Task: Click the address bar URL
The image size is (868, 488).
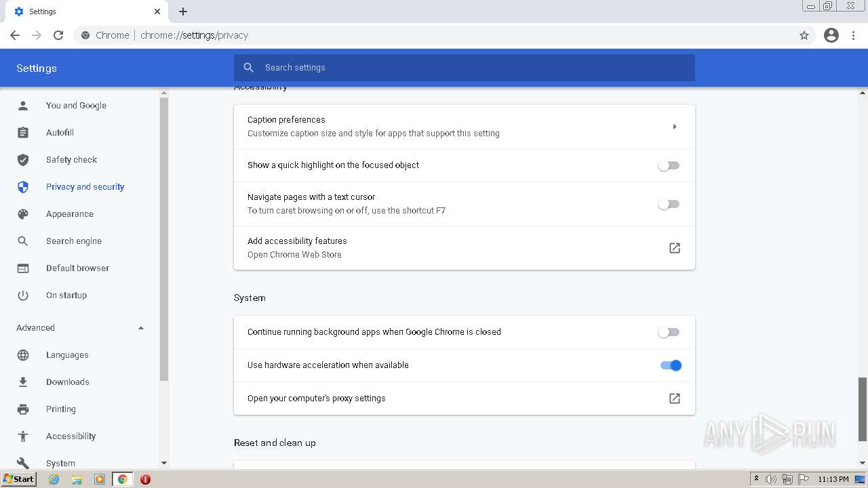Action: (195, 35)
